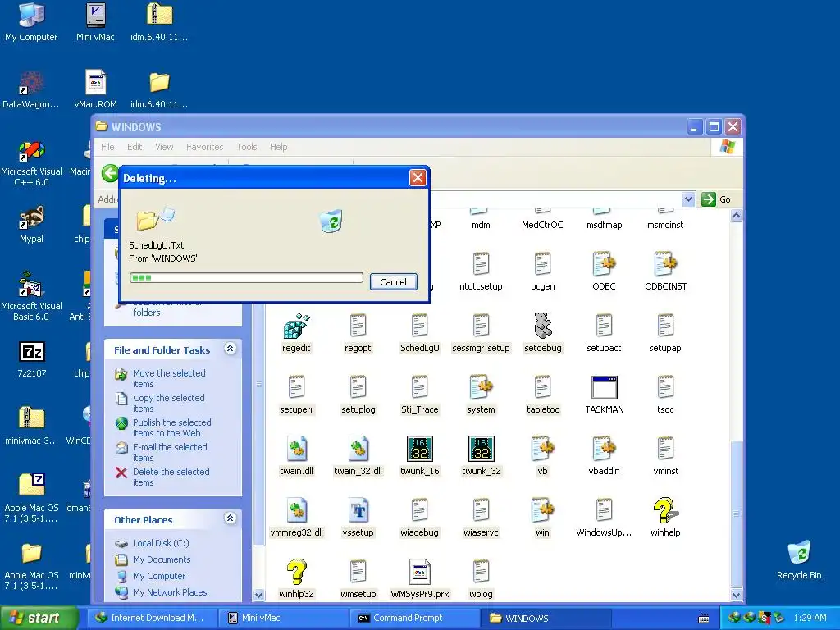Select the winhlp32 question mark icon

(296, 572)
